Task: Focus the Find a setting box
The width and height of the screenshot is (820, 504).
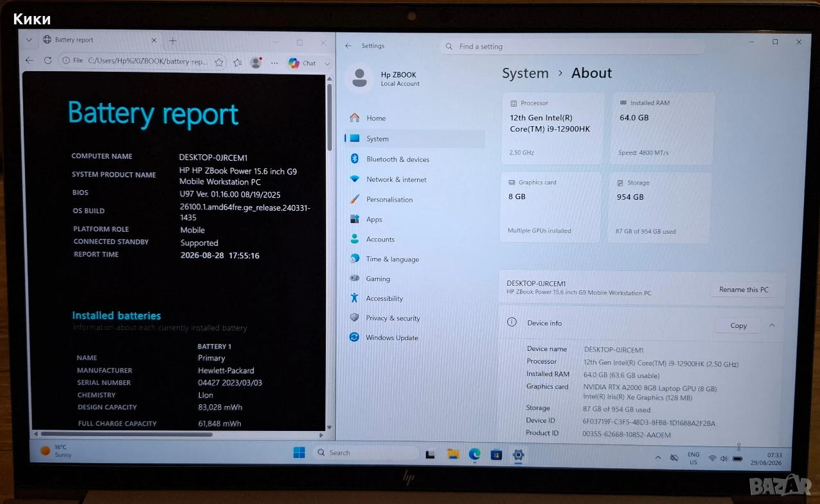Action: pyautogui.click(x=572, y=46)
